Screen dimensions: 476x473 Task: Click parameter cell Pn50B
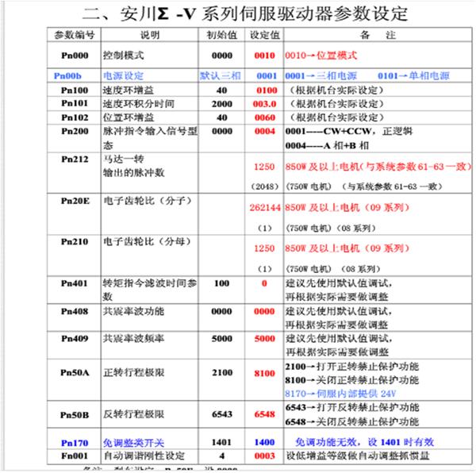tap(75, 415)
